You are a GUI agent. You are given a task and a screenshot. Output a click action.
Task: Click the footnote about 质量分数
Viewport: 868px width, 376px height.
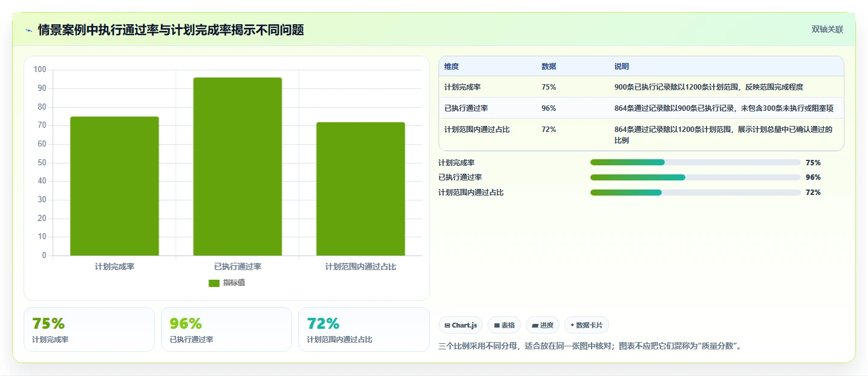pyautogui.click(x=590, y=346)
